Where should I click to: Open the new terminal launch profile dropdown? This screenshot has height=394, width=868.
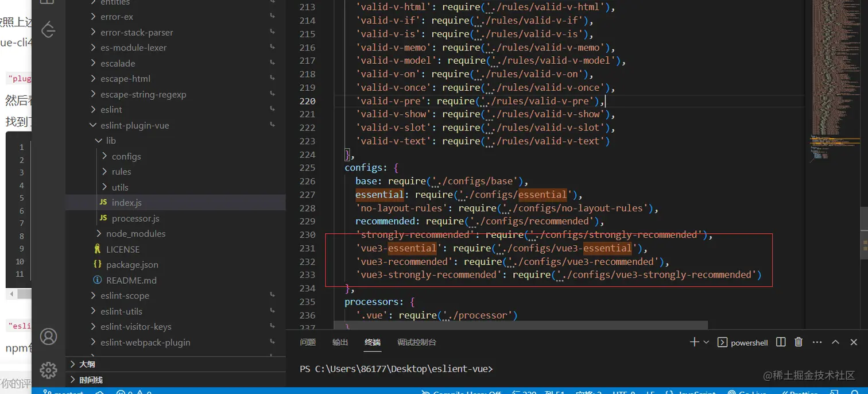(x=706, y=342)
